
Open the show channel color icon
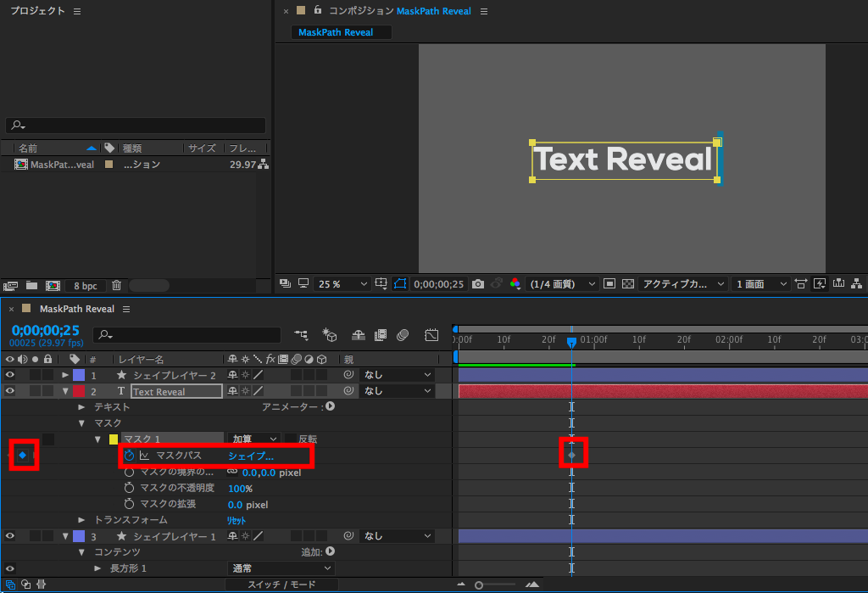(515, 284)
